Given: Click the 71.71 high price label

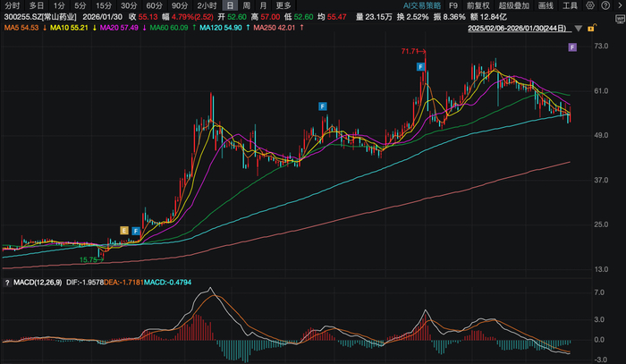Looking at the screenshot, I should click(410, 52).
